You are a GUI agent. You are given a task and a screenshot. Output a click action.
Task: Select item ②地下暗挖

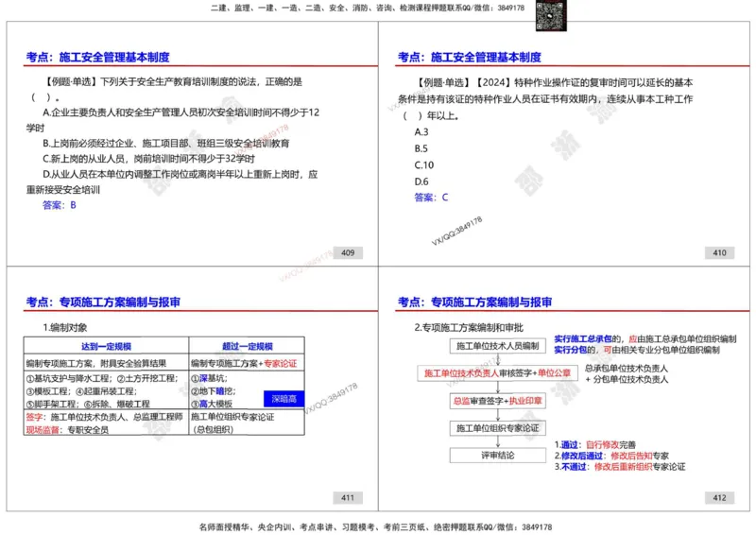(x=214, y=391)
